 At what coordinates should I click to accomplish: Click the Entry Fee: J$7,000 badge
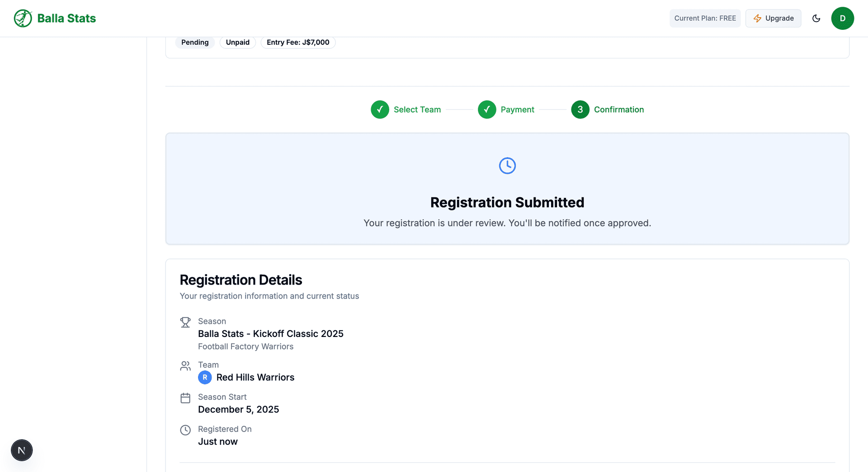click(297, 42)
